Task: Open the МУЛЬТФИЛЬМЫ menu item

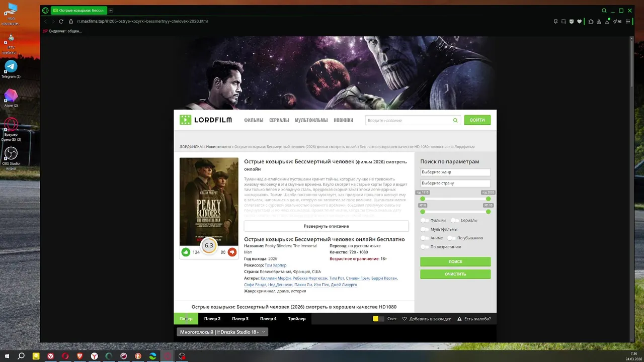Action: click(x=311, y=120)
